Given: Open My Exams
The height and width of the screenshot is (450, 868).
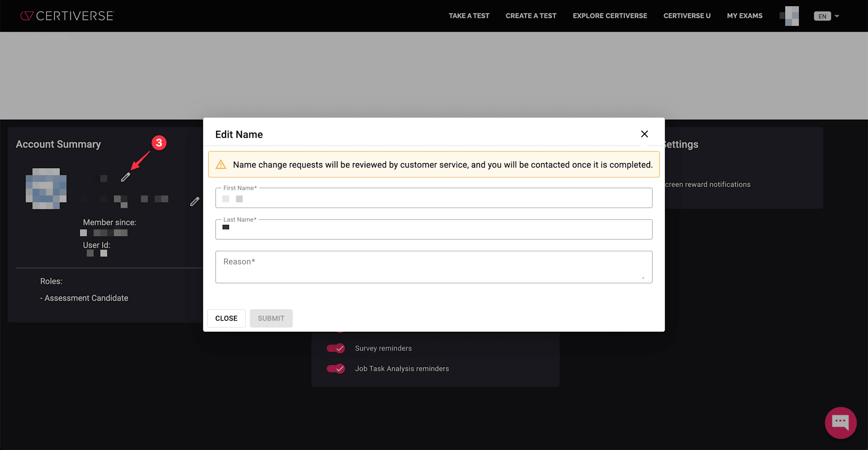Looking at the screenshot, I should (745, 16).
